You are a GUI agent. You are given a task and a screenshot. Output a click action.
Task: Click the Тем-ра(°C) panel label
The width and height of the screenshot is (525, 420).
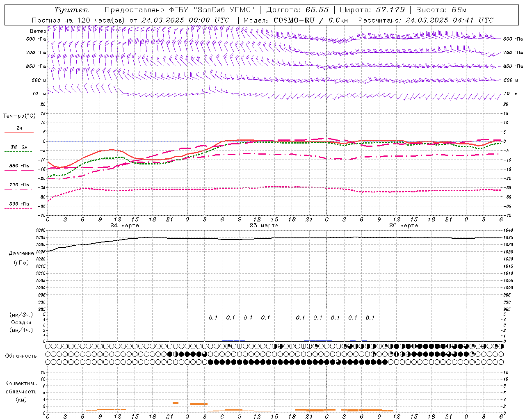[19, 116]
